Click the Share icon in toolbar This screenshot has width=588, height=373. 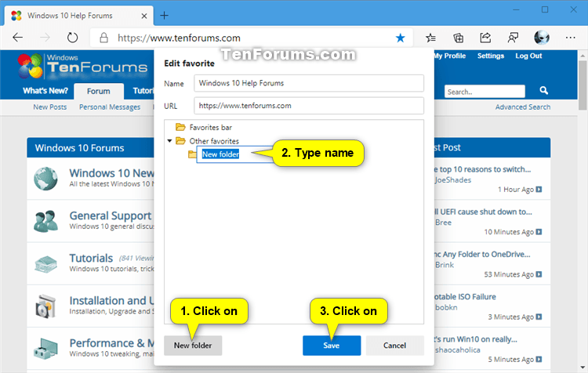tap(485, 38)
